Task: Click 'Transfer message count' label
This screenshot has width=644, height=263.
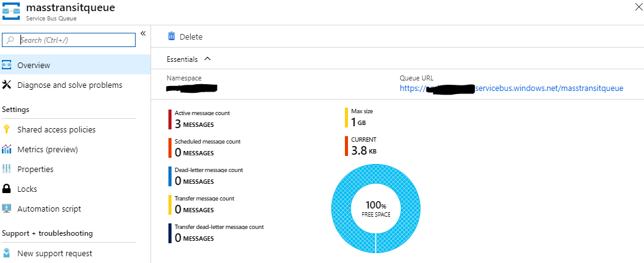Action: coord(204,198)
